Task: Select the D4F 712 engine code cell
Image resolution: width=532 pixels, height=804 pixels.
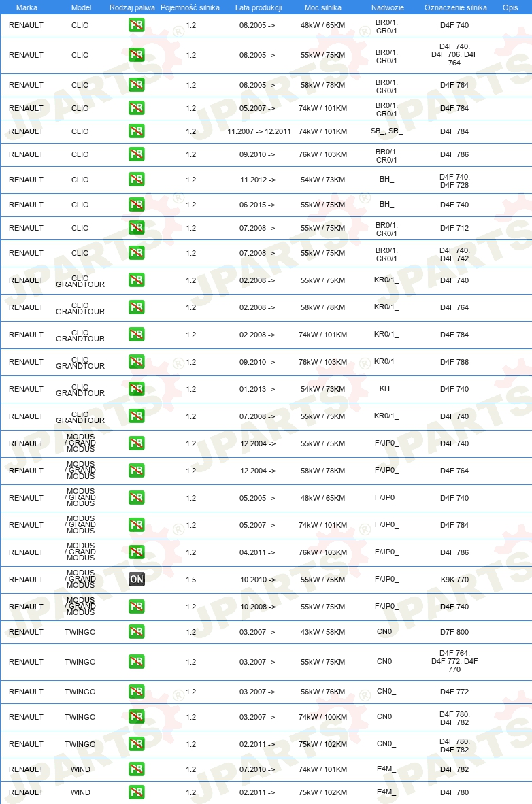Action: (x=454, y=228)
